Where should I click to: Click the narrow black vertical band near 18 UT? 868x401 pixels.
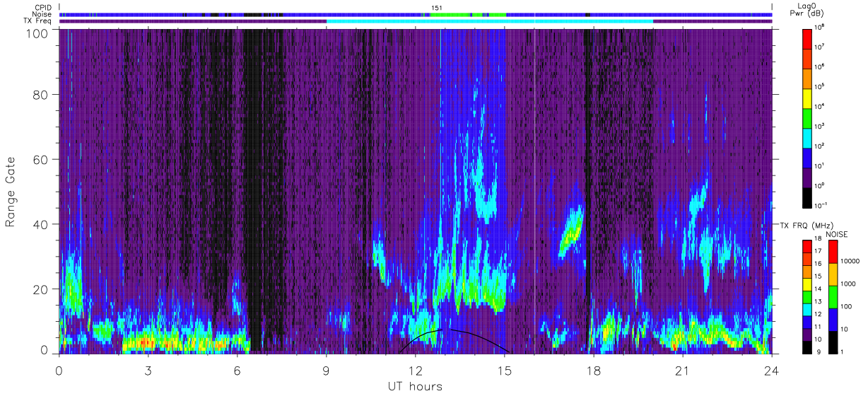pyautogui.click(x=587, y=191)
